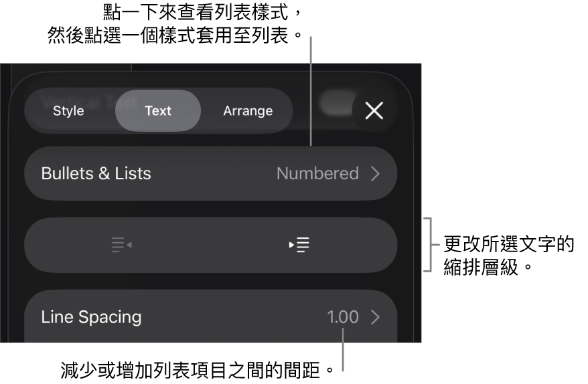Image resolution: width=588 pixels, height=384 pixels.
Task: Close the format panel with X
Action: pyautogui.click(x=374, y=110)
